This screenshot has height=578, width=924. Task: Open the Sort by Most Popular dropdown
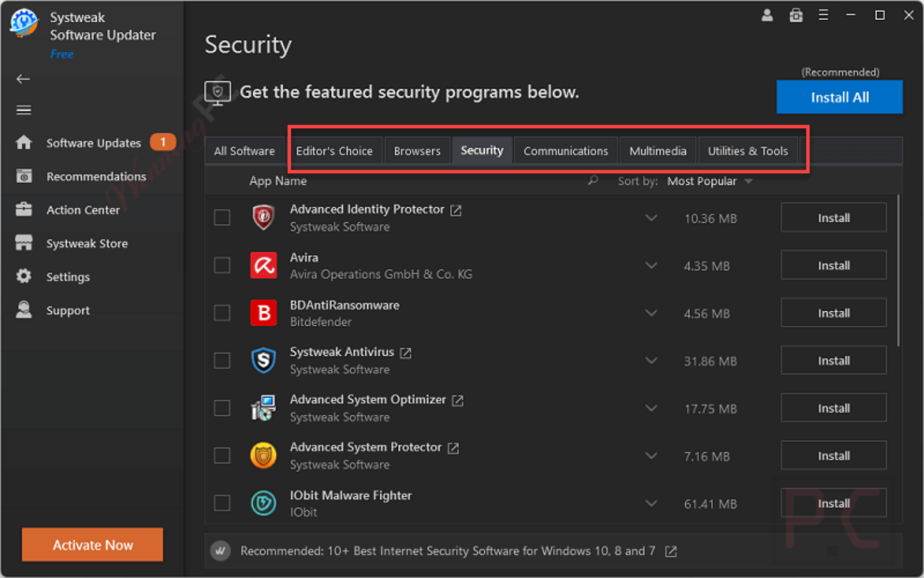pos(710,181)
